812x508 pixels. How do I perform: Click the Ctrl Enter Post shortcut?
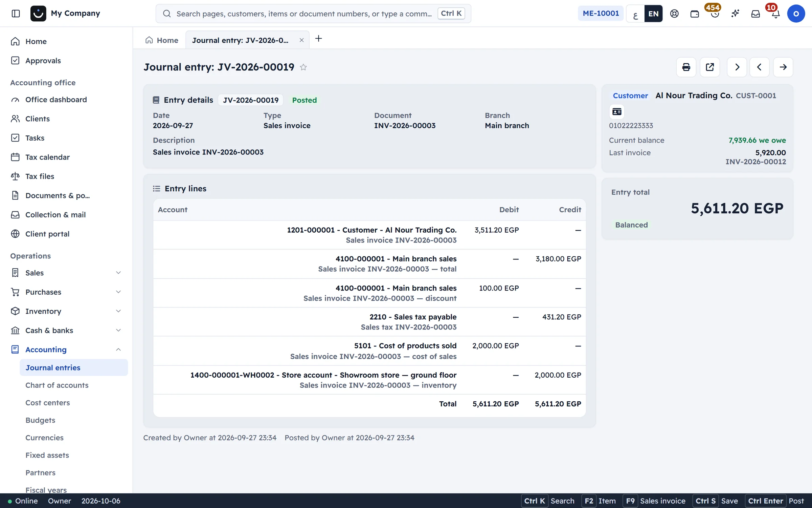click(776, 501)
